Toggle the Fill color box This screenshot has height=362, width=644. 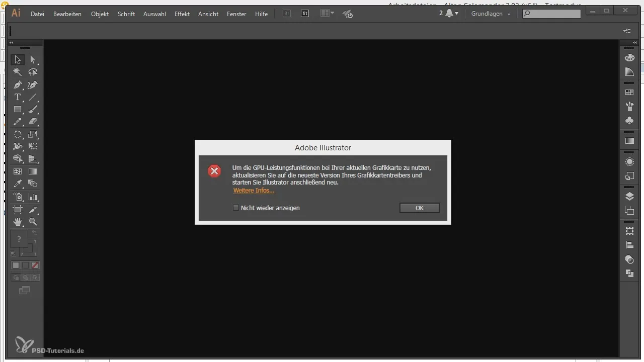(x=19, y=238)
